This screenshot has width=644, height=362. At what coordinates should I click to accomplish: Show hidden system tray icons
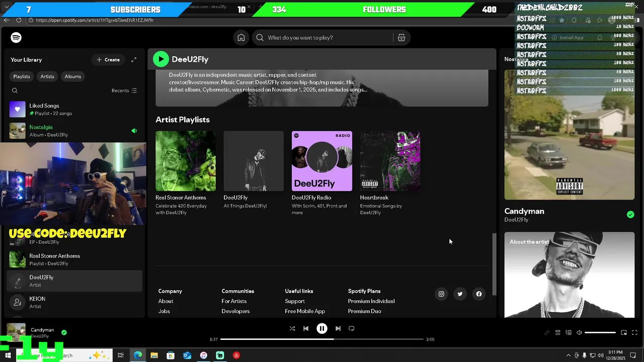pyautogui.click(x=569, y=355)
